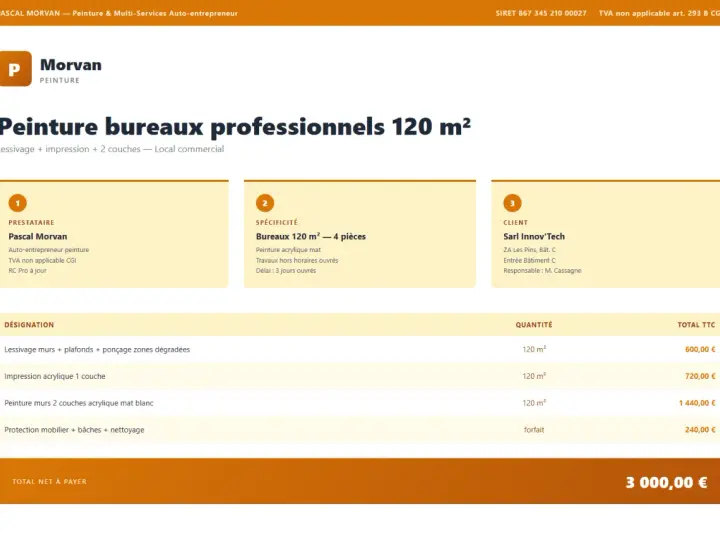This screenshot has height=540, width=720.
Task: Click 'Travaux hors horaires ouvrés' line
Action: tap(297, 260)
